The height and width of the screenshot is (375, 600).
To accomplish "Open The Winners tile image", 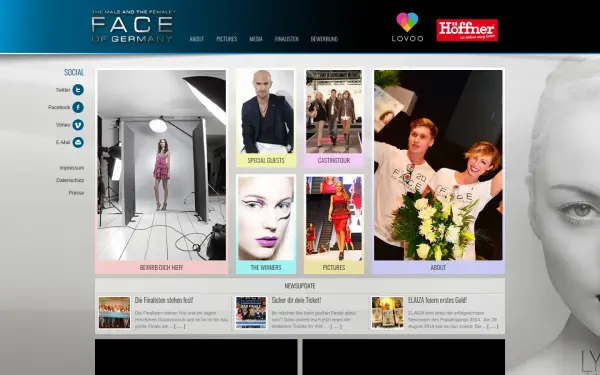I will coord(266,218).
